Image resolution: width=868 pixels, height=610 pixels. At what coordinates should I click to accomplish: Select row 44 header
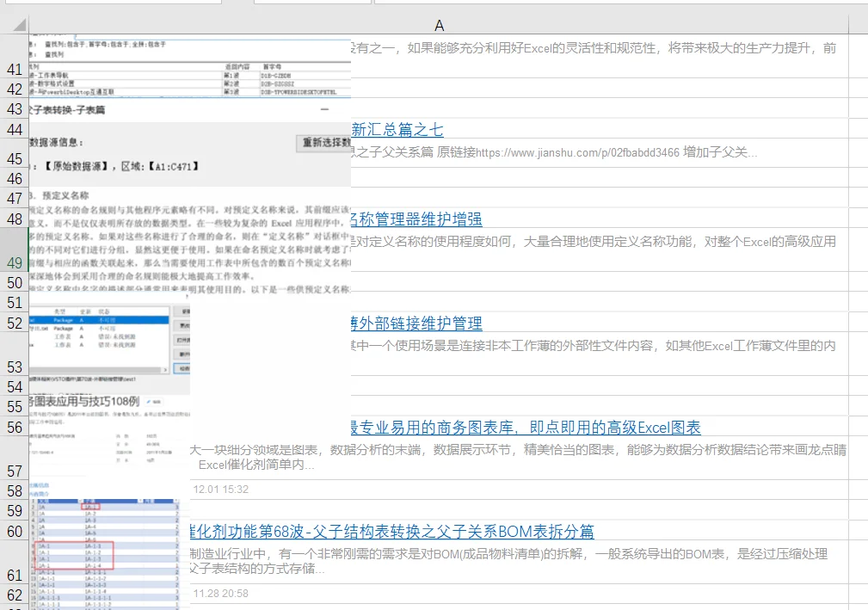pyautogui.click(x=15, y=129)
